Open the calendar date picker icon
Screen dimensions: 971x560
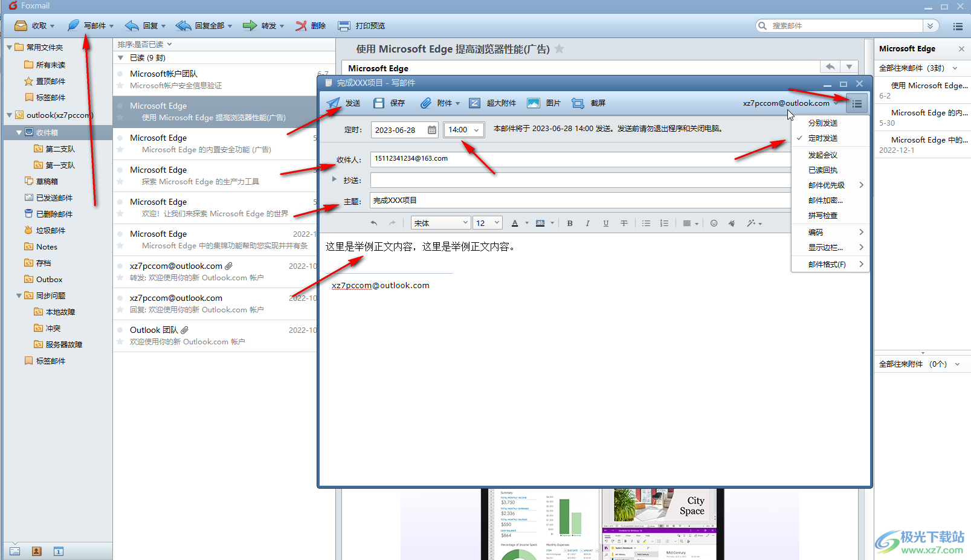pyautogui.click(x=432, y=130)
